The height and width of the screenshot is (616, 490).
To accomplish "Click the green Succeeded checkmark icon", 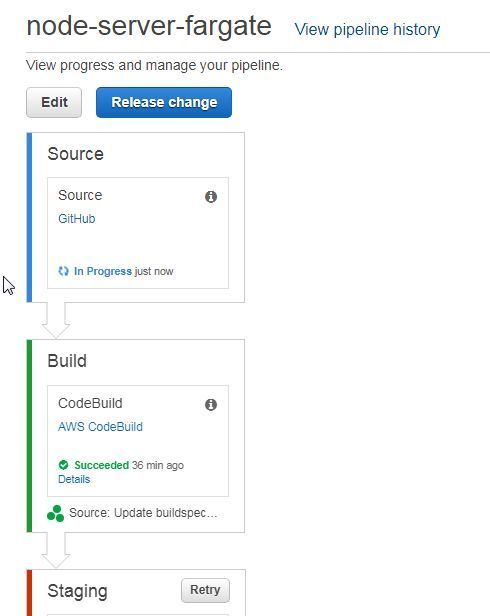I will coord(63,465).
